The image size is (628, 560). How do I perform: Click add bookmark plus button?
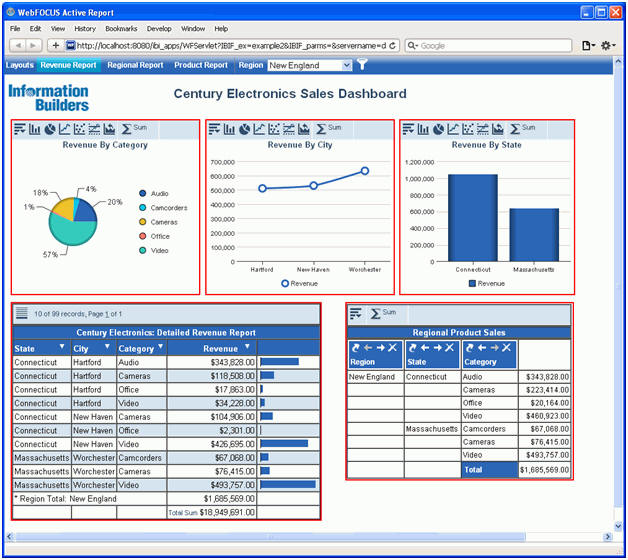tap(56, 45)
